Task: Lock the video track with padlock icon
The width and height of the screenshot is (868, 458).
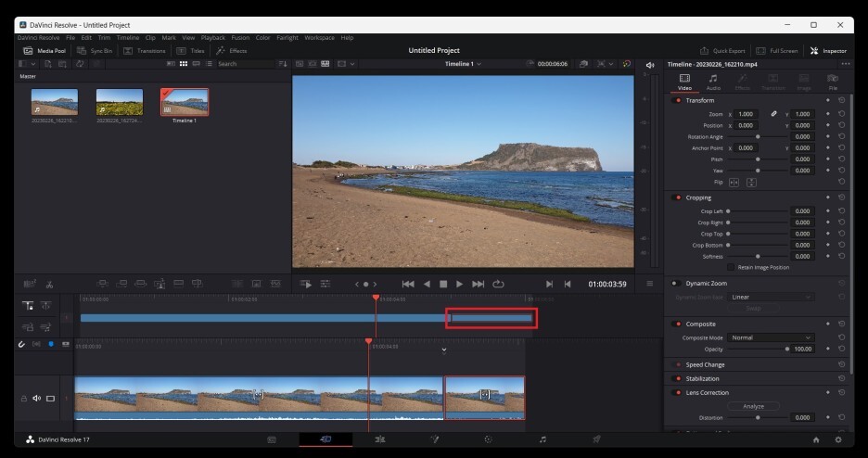Action: click(24, 399)
